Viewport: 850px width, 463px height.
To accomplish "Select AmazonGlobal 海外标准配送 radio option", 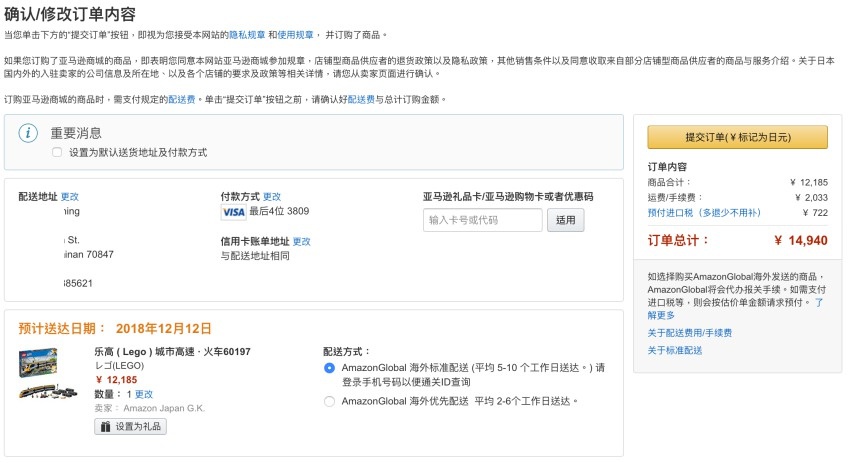I will [x=330, y=368].
